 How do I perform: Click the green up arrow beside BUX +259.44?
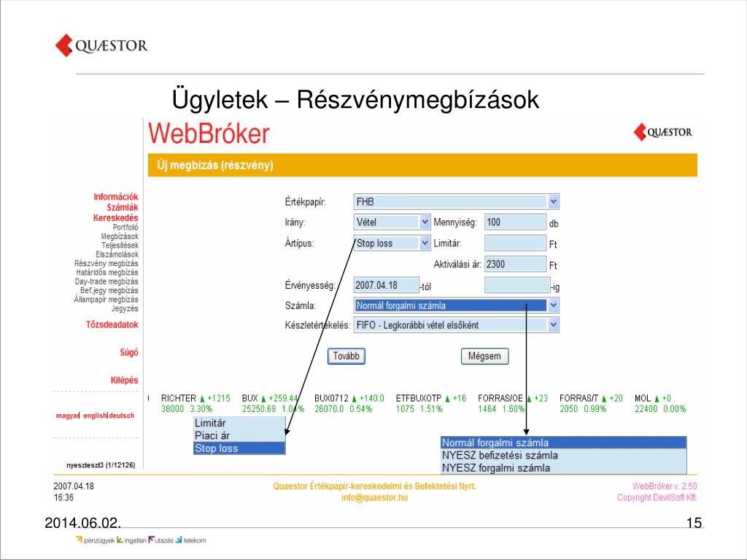tap(263, 399)
